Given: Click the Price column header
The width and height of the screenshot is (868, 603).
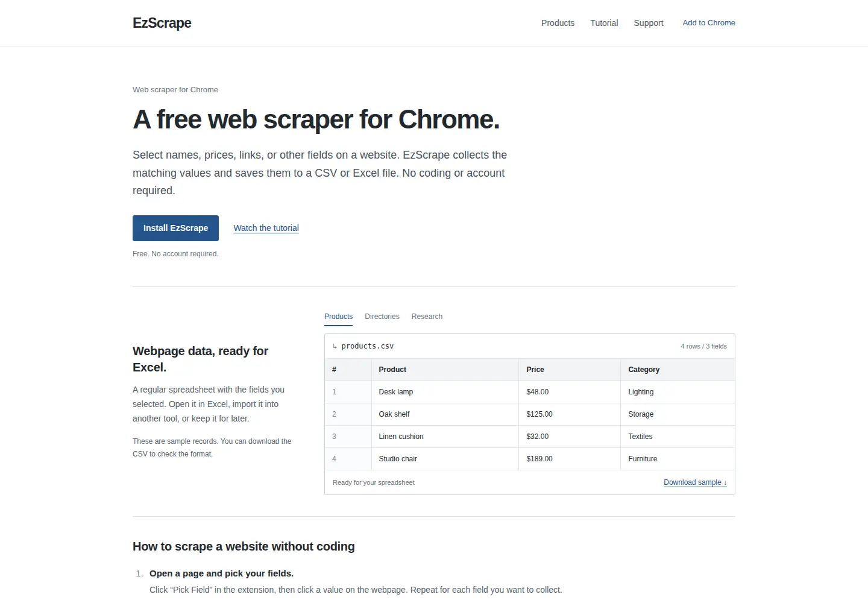Looking at the screenshot, I should coord(570,370).
